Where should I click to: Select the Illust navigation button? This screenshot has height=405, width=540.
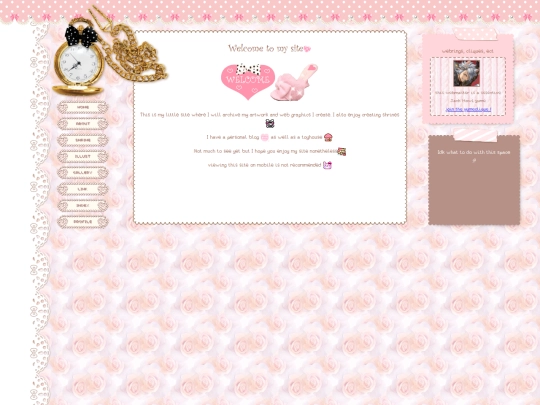point(83,156)
